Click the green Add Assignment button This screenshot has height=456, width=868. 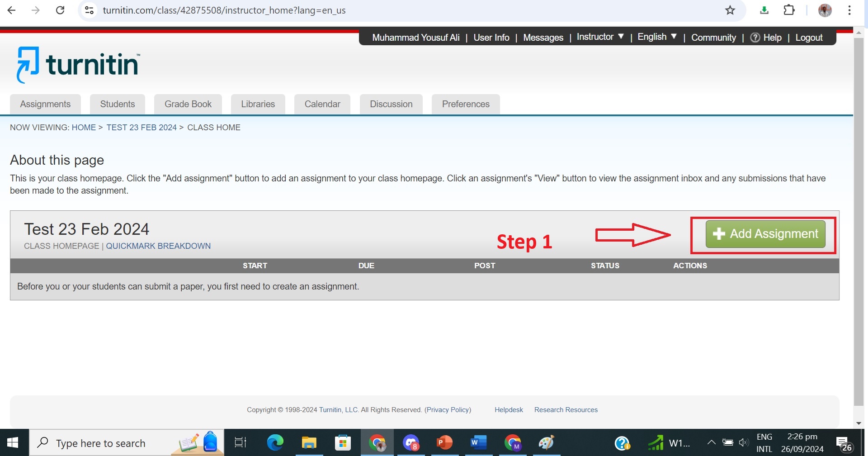pyautogui.click(x=765, y=234)
